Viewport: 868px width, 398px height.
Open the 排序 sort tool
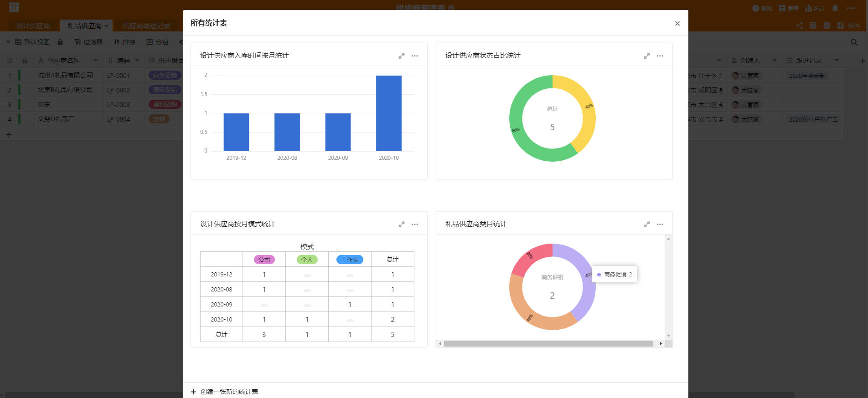coord(124,42)
